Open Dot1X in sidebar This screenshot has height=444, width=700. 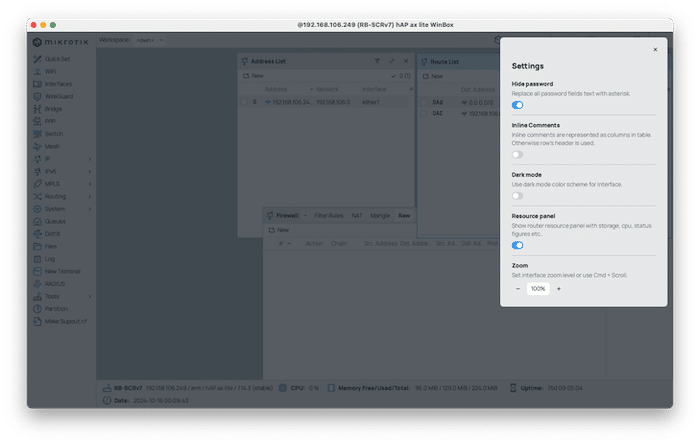[52, 234]
